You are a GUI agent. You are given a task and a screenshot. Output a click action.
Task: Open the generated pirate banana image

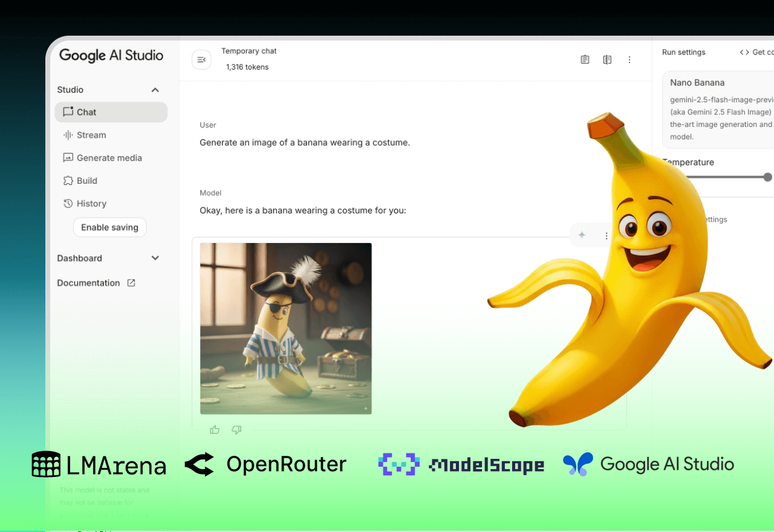(286, 329)
